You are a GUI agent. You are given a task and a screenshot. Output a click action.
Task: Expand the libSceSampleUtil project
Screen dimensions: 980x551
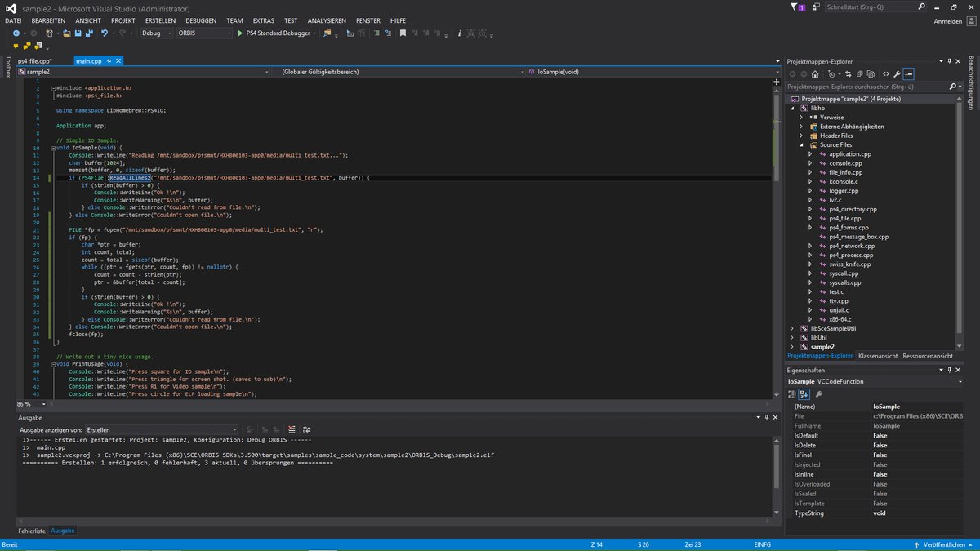(x=792, y=328)
